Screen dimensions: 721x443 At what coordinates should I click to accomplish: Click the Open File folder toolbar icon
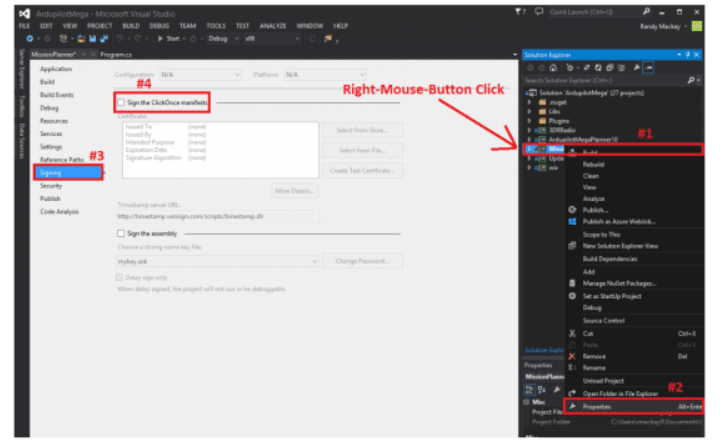coord(81,39)
